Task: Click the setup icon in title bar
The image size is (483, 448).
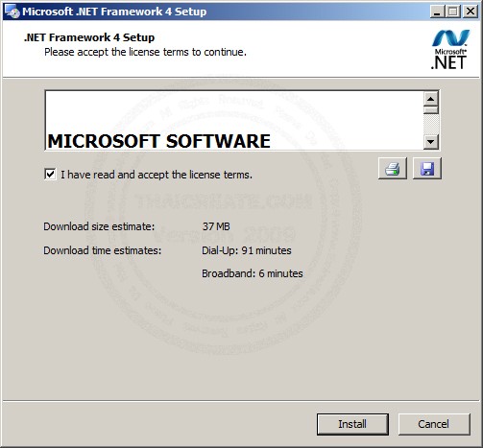Action: point(12,12)
